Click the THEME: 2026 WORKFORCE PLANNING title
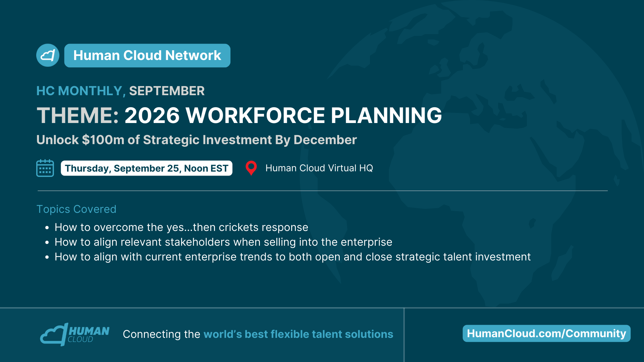The image size is (644, 362). tap(239, 115)
